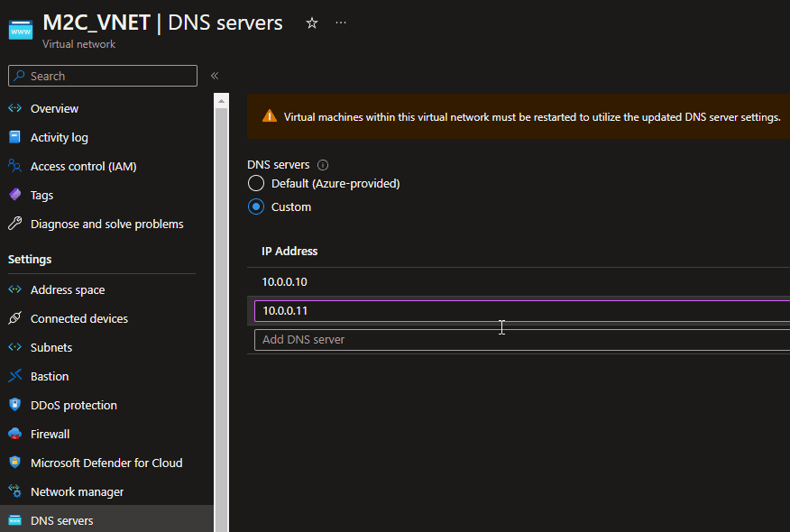Screen dimensions: 790x532
Task: Click the sidebar scrollbar up arrow
Action: click(x=221, y=101)
